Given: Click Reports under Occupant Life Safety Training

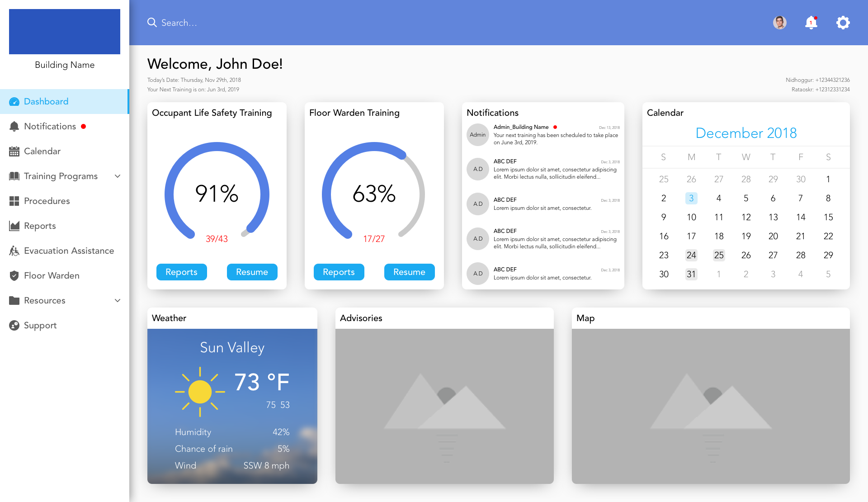Looking at the screenshot, I should pyautogui.click(x=181, y=272).
